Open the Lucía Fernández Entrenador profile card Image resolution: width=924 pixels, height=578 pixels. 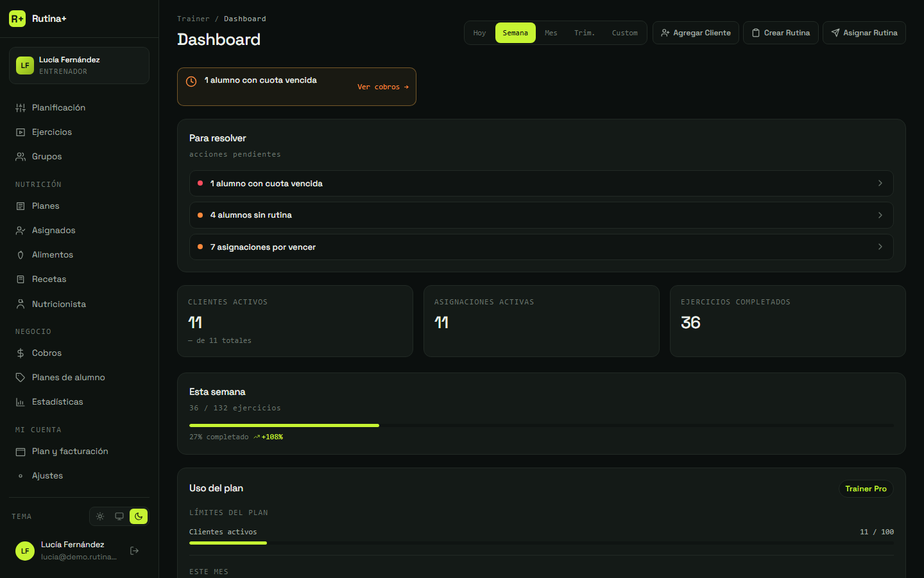79,66
